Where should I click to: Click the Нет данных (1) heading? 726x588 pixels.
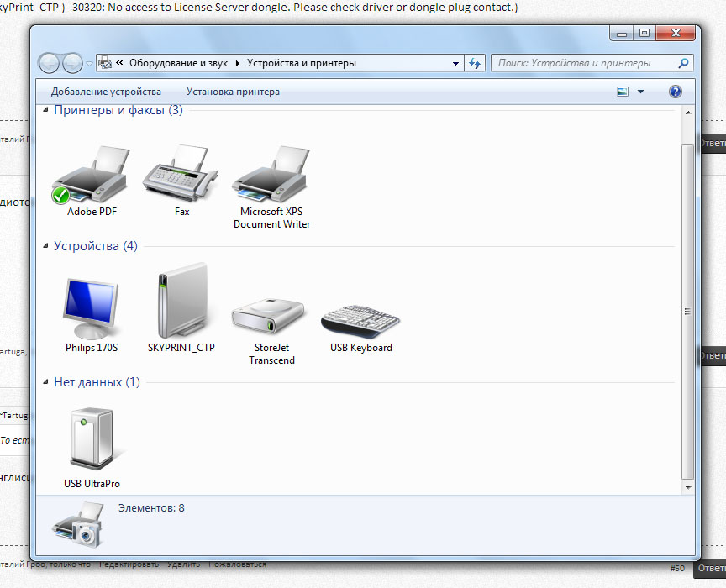pyautogui.click(x=97, y=382)
